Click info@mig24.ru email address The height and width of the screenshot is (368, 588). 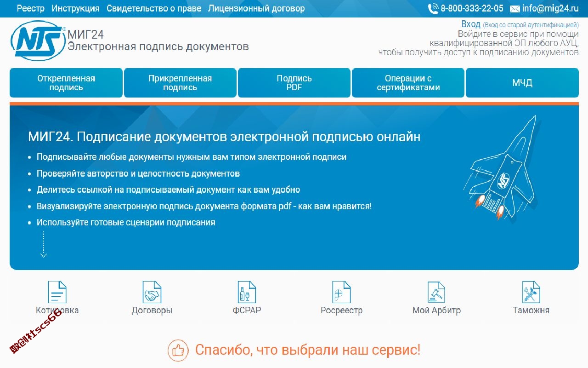[x=550, y=9]
